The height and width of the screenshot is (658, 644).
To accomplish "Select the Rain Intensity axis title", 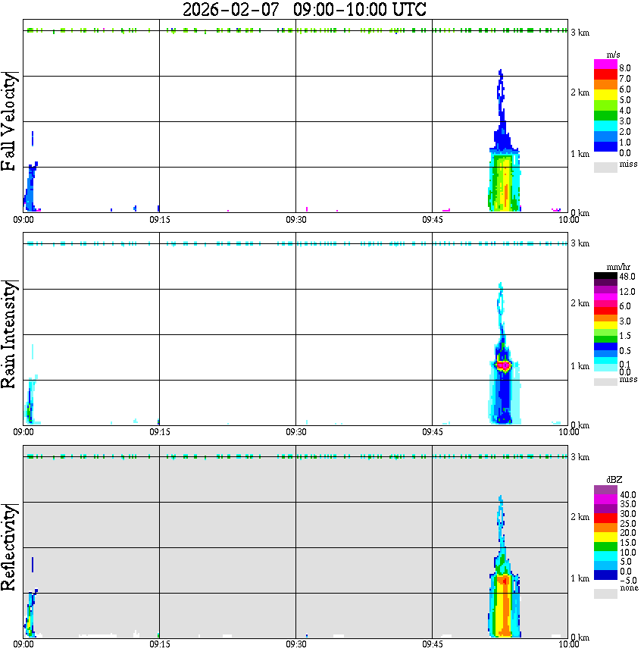I will 8,334.
